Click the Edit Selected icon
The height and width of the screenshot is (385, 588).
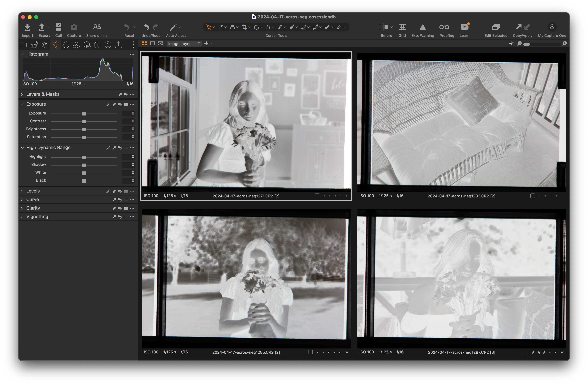coord(496,27)
